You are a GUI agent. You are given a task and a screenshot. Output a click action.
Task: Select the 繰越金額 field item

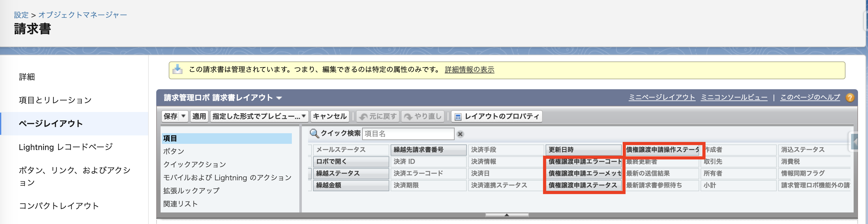351,185
